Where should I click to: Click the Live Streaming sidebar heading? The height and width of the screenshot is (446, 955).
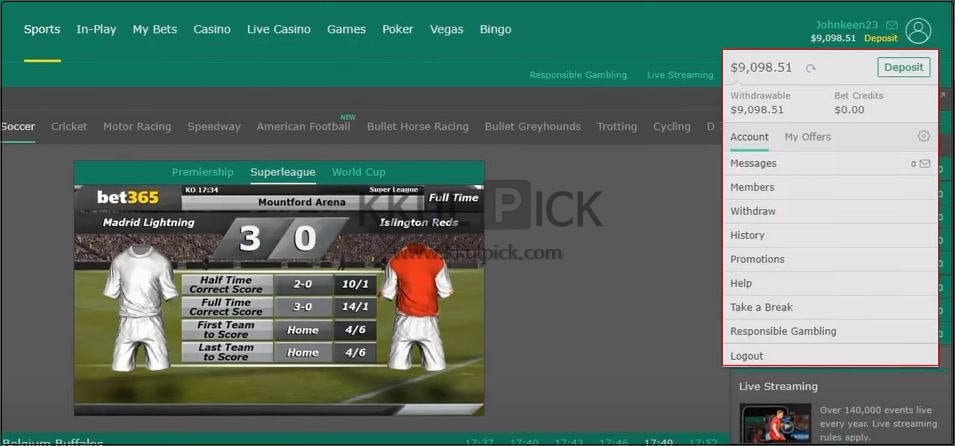[x=778, y=386]
